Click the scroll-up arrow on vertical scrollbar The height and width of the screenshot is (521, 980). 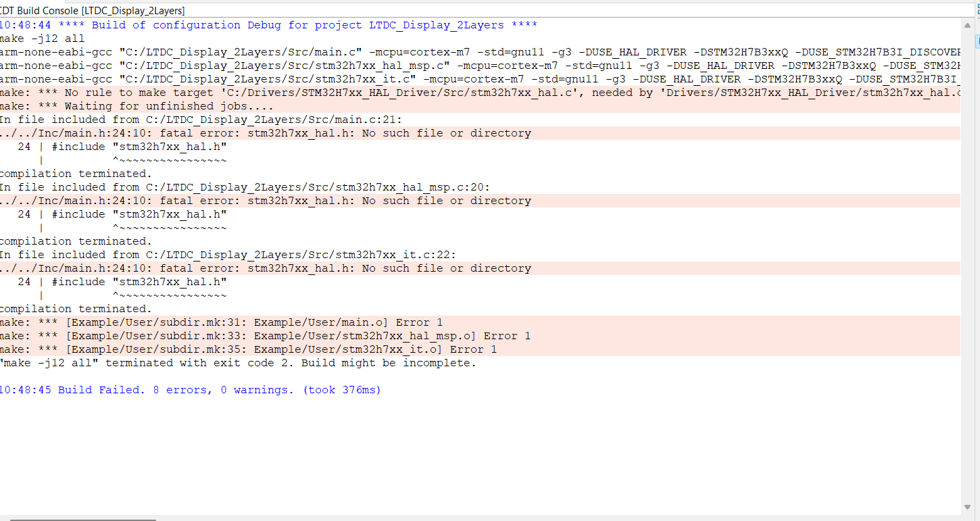pos(968,24)
